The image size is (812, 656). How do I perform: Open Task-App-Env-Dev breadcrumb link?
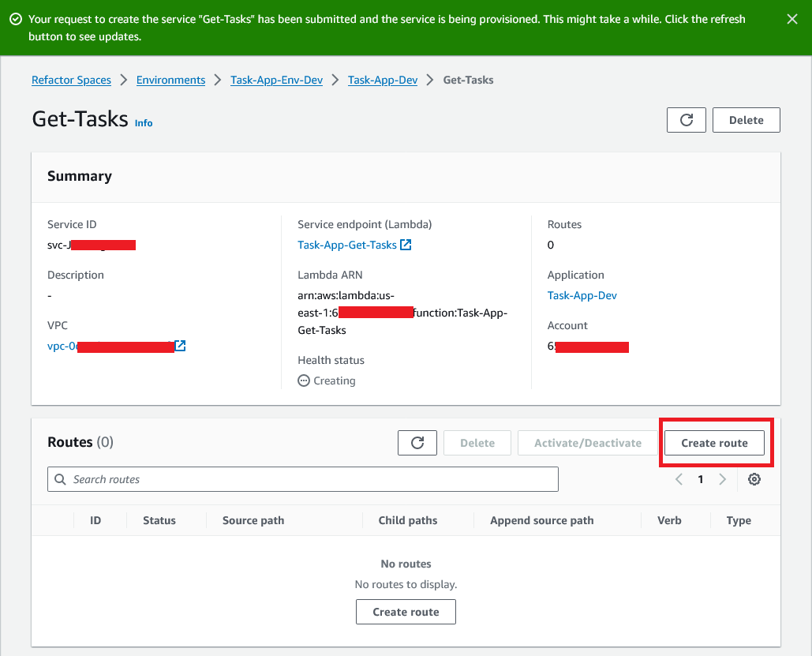(276, 80)
